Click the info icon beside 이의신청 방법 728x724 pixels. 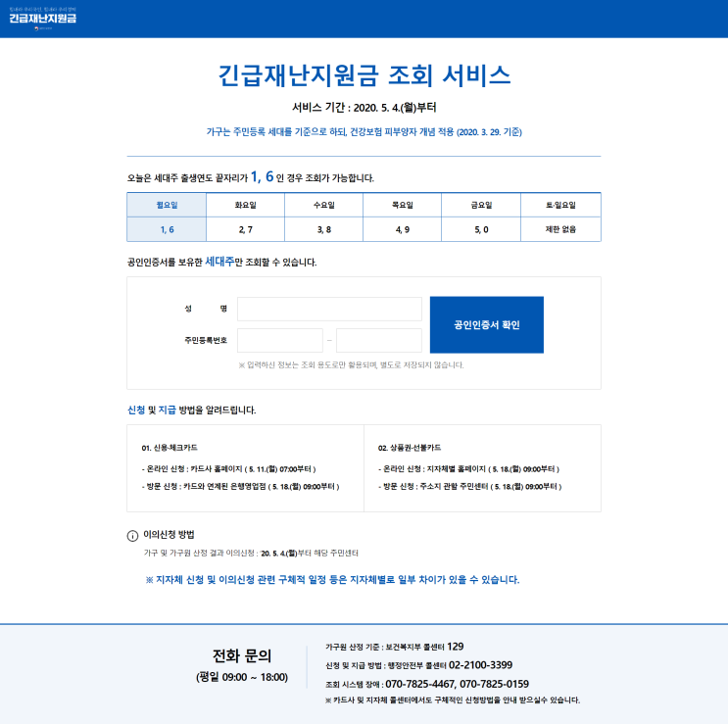pyautogui.click(x=132, y=536)
